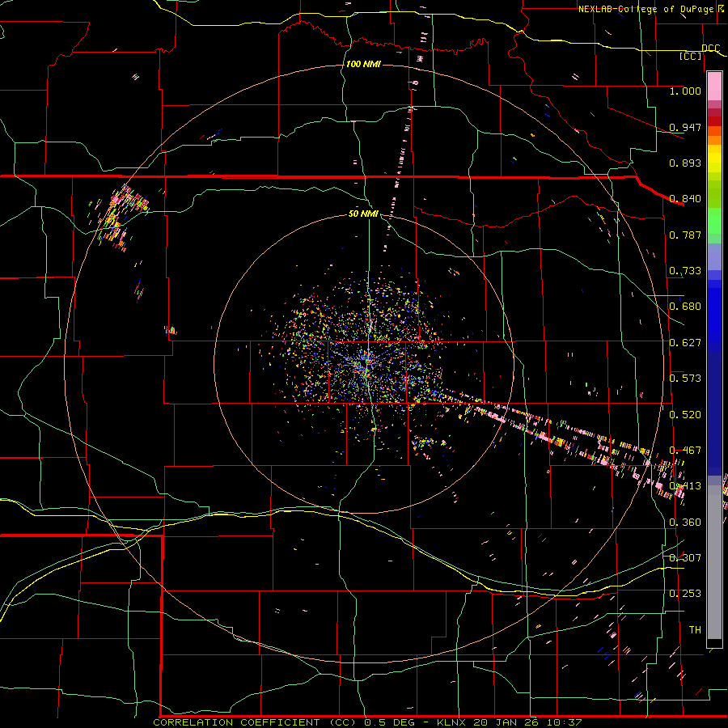728x728 pixels.
Task: Click the 0.520 legend value
Action: [685, 415]
